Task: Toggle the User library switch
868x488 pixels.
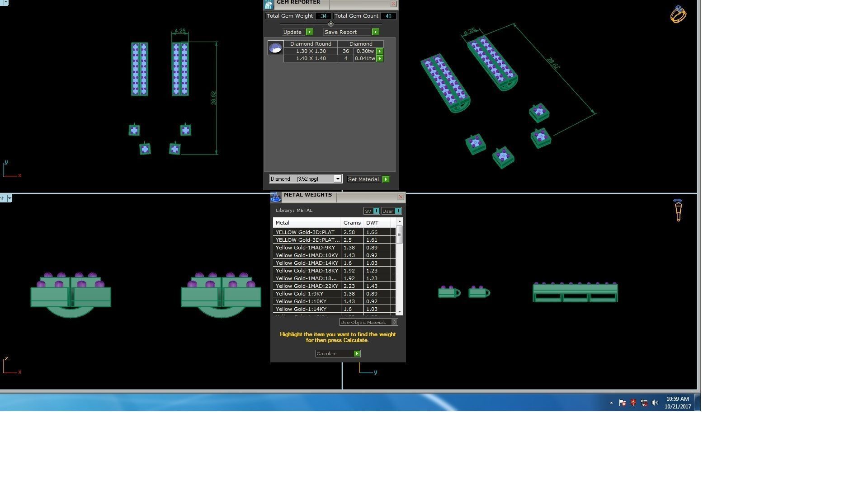Action: coord(398,211)
